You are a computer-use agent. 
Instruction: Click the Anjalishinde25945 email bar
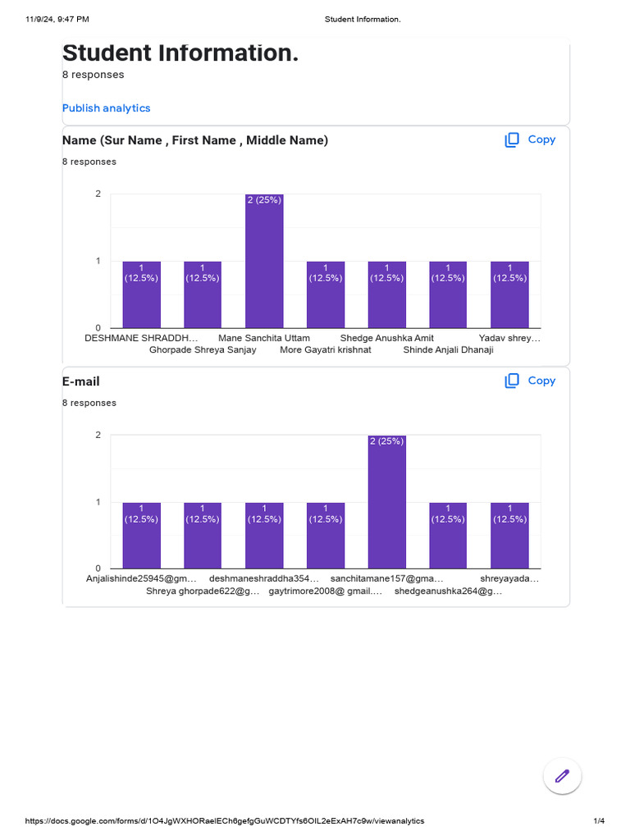click(142, 536)
